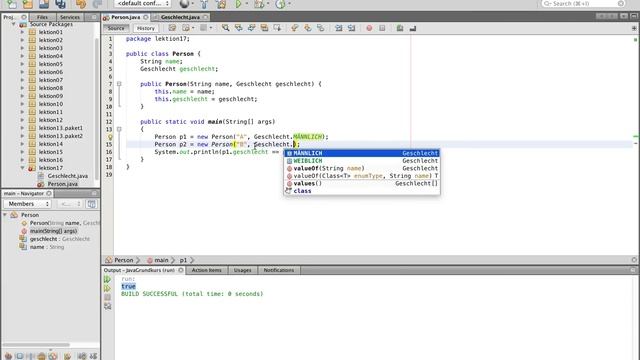640x360 pixels.
Task: Click the globe browser icon in toolbar
Action: point(184,4)
